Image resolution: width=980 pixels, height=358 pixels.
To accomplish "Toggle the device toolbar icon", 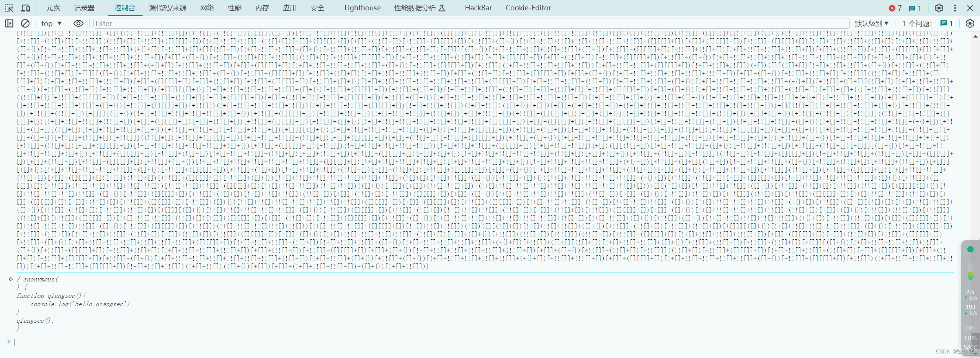I will click(26, 8).
